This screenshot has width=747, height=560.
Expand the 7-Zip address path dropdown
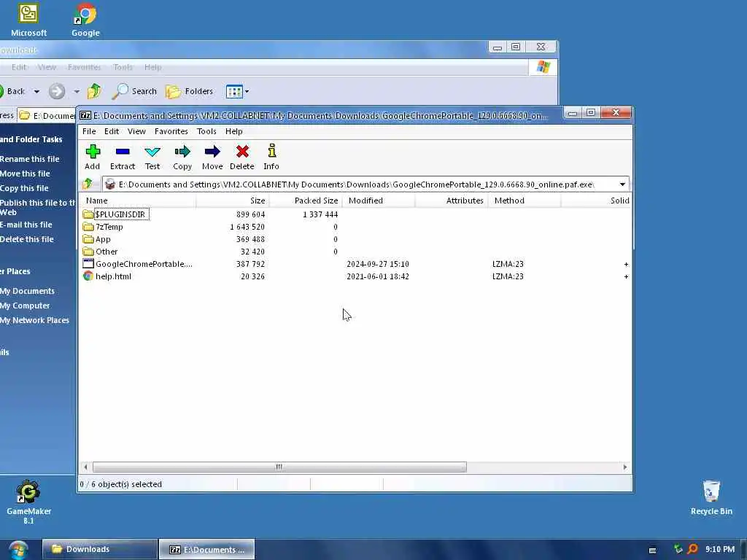pos(622,184)
